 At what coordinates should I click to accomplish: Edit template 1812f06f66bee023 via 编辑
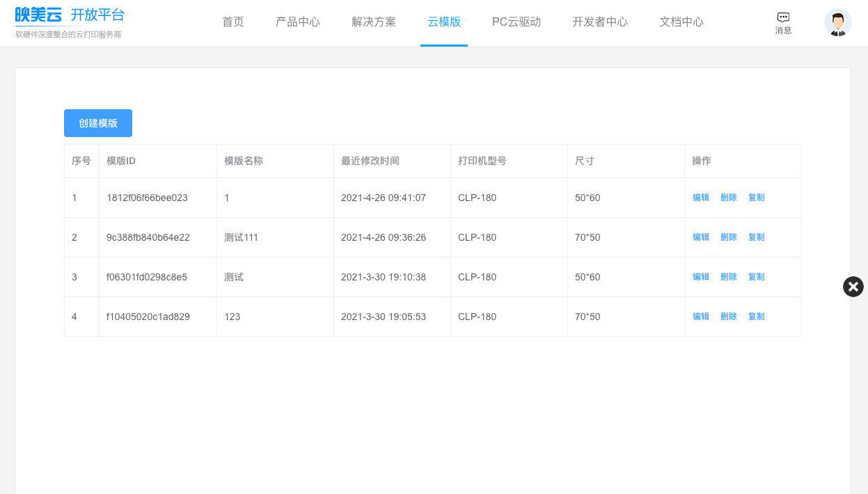click(701, 198)
